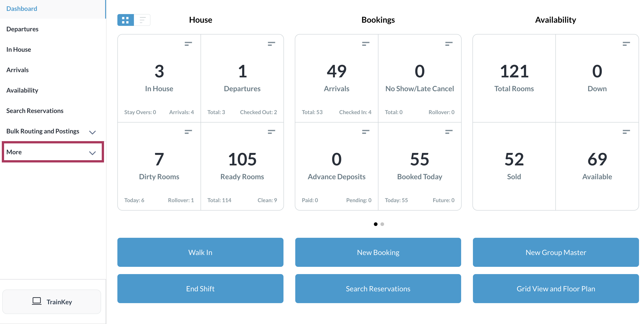Open the Arrivals tile menu icon
The height and width of the screenshot is (324, 644).
[366, 44]
